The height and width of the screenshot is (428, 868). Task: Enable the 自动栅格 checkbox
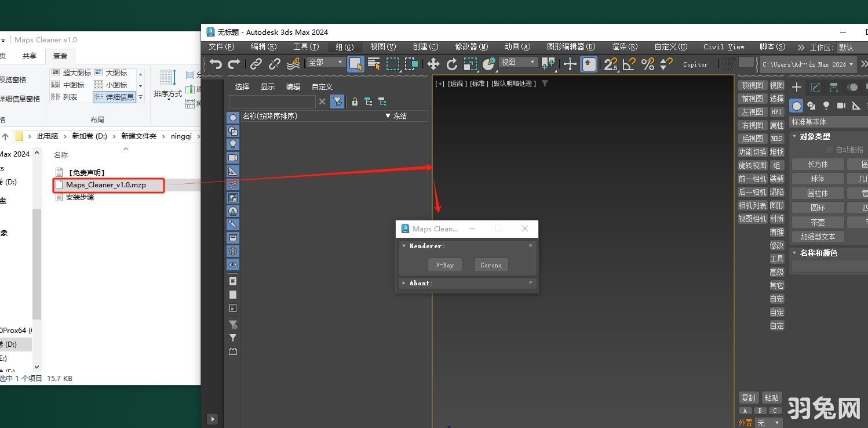(829, 149)
